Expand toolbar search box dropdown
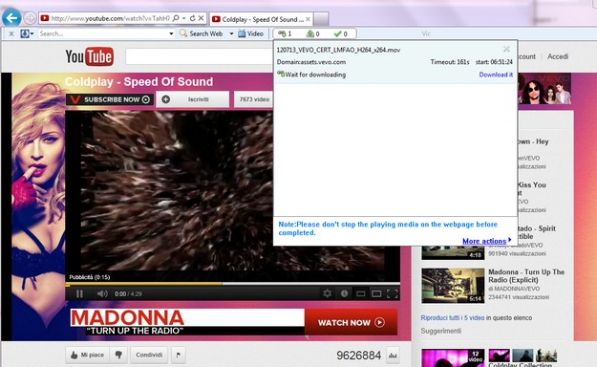The image size is (597, 367). 171,34
